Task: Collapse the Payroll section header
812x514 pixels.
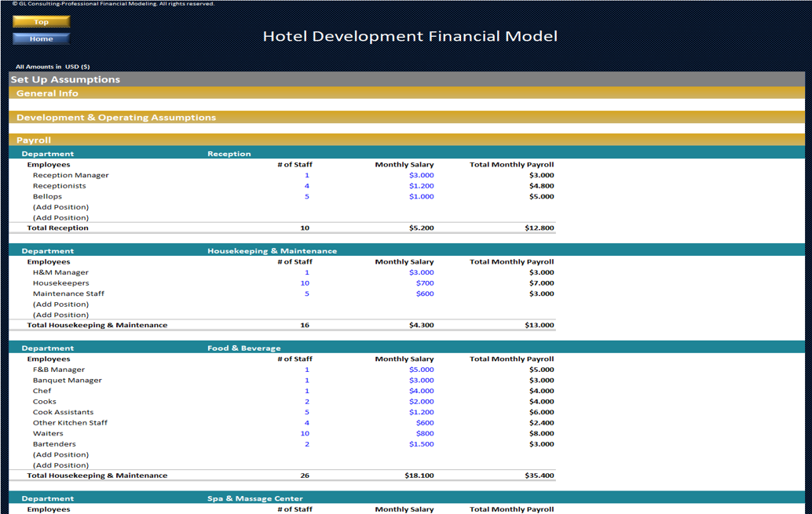Action: (x=407, y=140)
